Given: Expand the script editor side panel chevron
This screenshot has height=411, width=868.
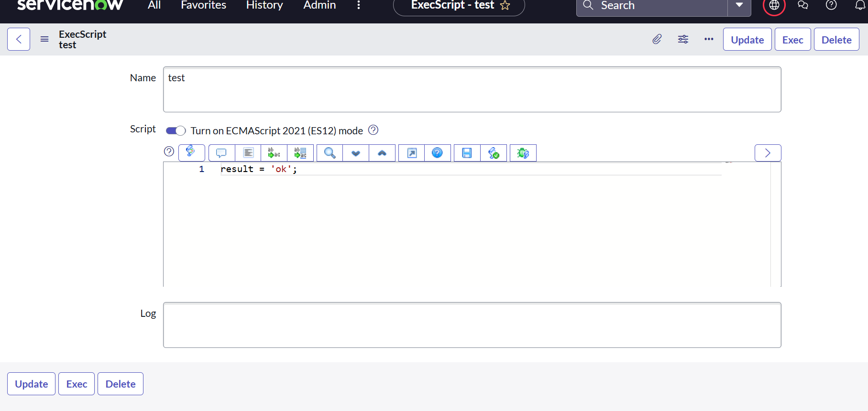Looking at the screenshot, I should [x=768, y=153].
